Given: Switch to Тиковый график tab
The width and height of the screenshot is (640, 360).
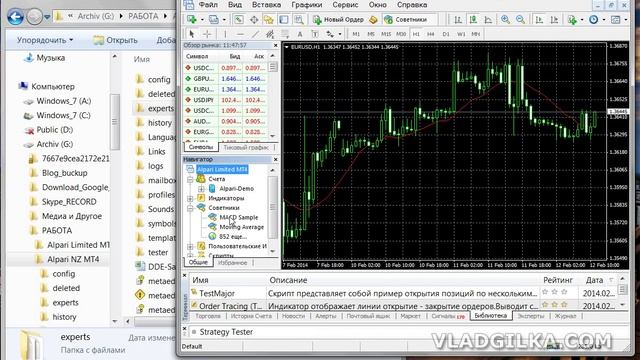Looking at the screenshot, I should (x=246, y=147).
